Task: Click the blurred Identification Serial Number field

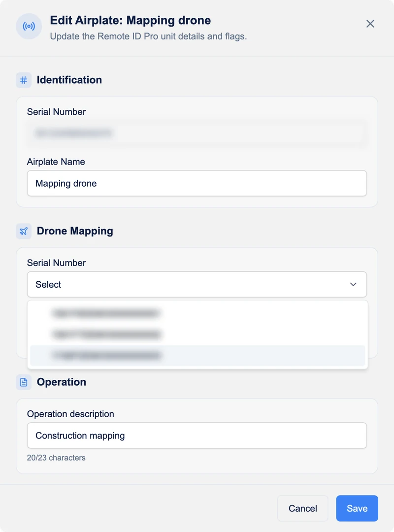Action: coord(197,133)
